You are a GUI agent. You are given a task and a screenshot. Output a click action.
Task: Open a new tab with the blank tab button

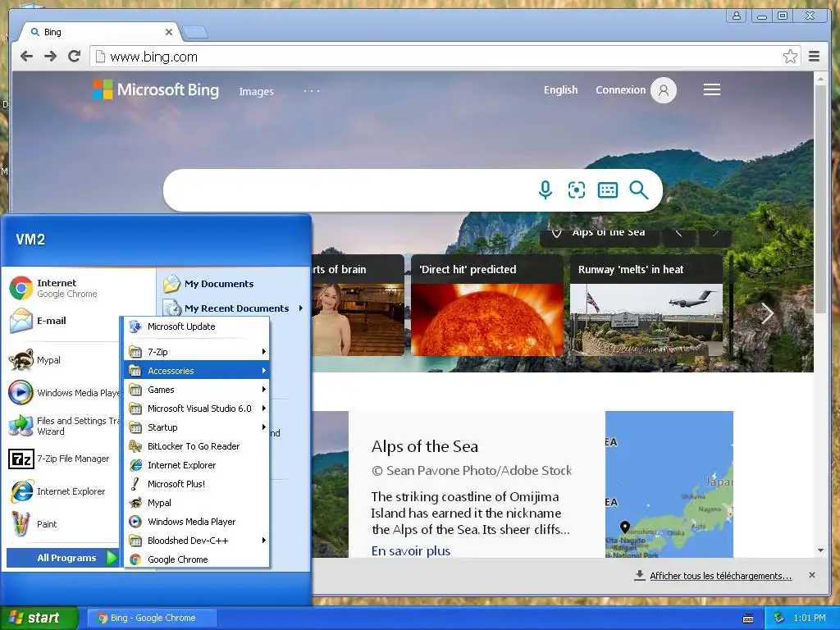(x=195, y=33)
